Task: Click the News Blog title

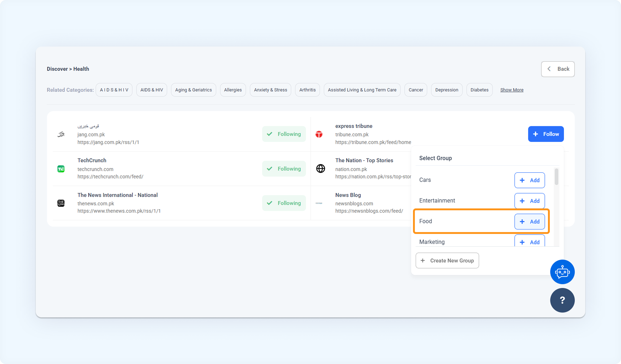Action: click(x=348, y=195)
